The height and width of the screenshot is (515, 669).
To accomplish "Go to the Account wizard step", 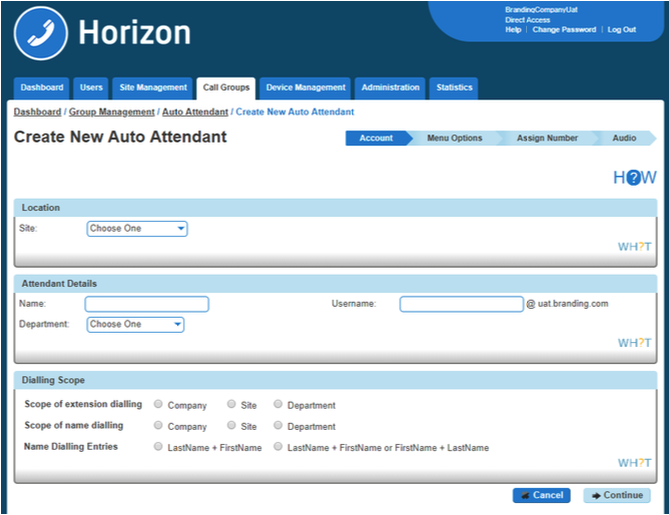I will pyautogui.click(x=376, y=138).
